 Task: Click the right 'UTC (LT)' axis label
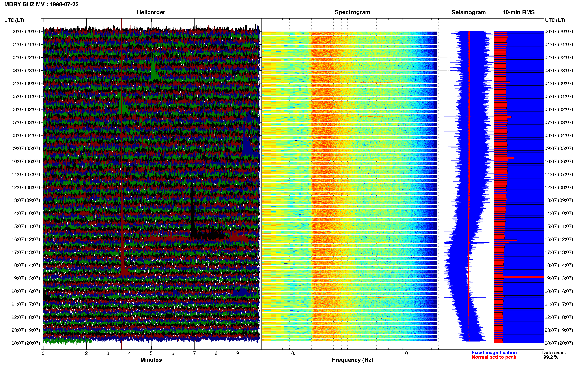click(555, 20)
